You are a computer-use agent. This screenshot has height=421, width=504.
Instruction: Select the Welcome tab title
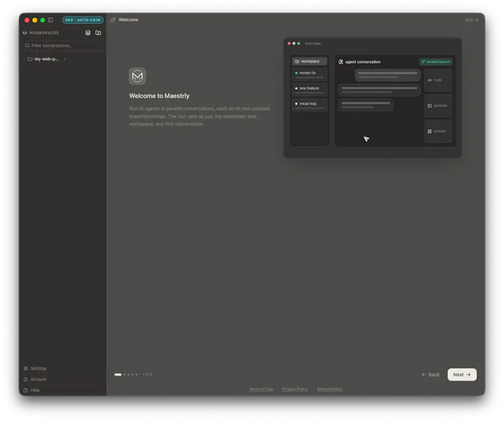tap(129, 20)
